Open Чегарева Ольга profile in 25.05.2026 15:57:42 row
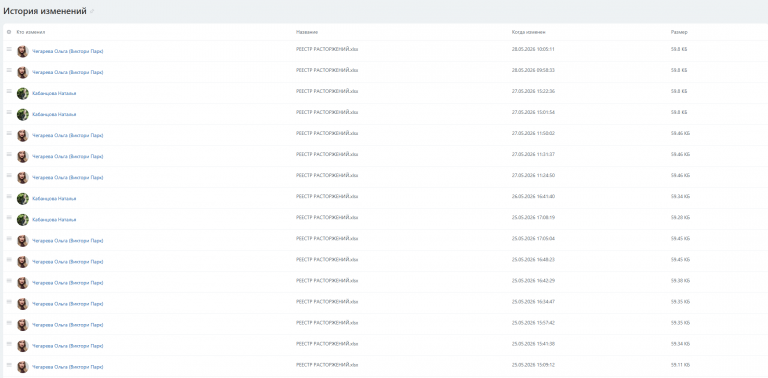This screenshot has width=768, height=378. pos(68,325)
